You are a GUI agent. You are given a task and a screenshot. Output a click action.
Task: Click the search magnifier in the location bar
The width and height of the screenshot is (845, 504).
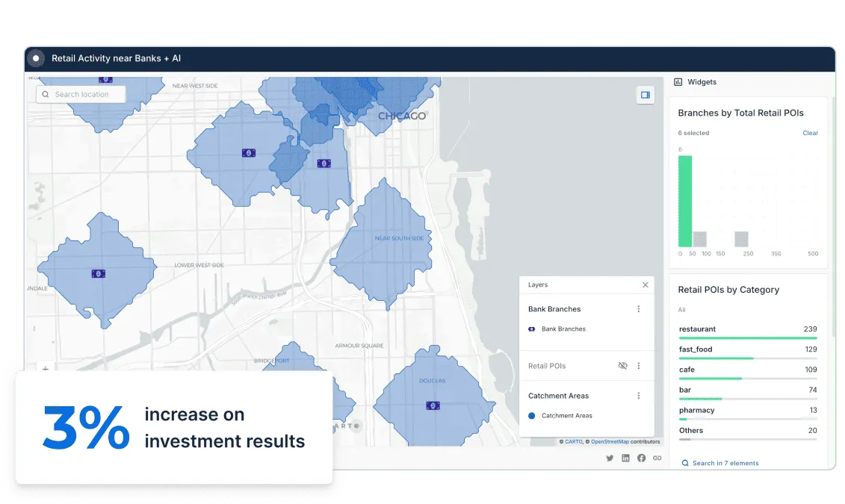pos(46,95)
